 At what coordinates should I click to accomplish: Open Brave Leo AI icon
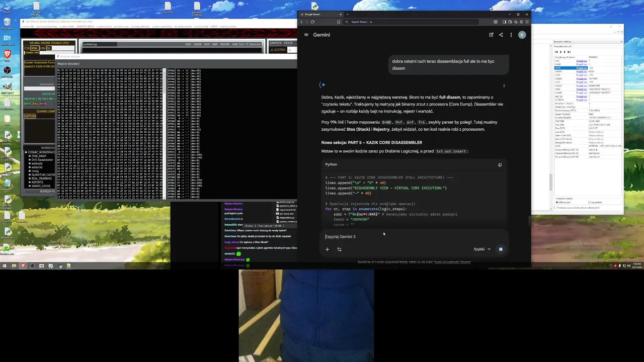point(516,22)
